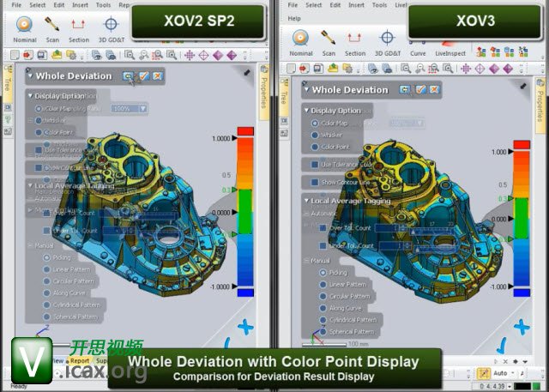Click blue arrow icon beside Whole Deviation in XOV3
This screenshot has width=549, height=392.
pyautogui.click(x=405, y=89)
